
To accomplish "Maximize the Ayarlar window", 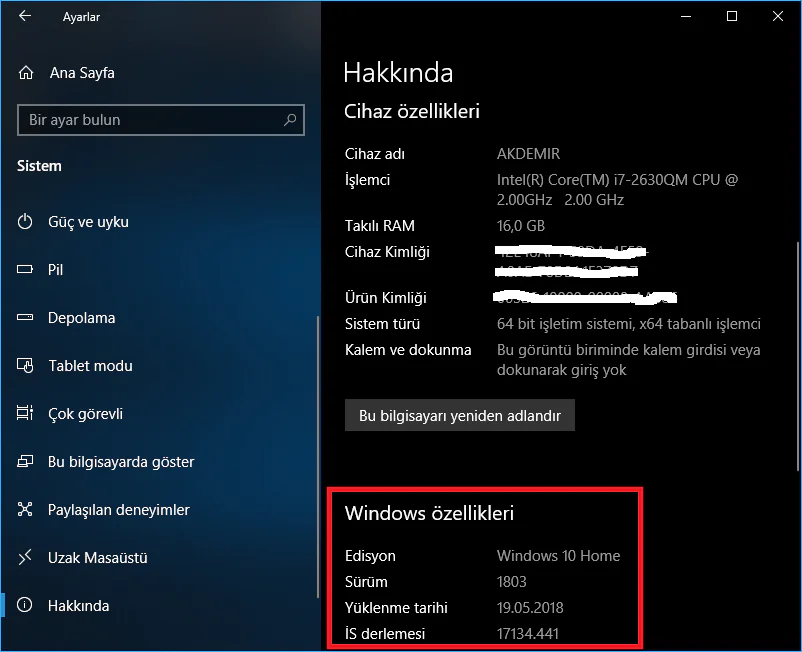I will pos(732,16).
